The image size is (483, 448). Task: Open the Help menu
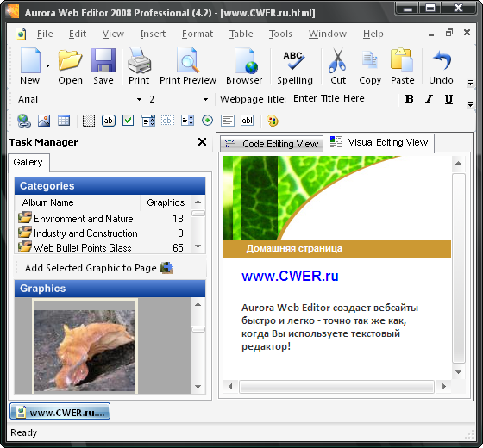pos(373,34)
